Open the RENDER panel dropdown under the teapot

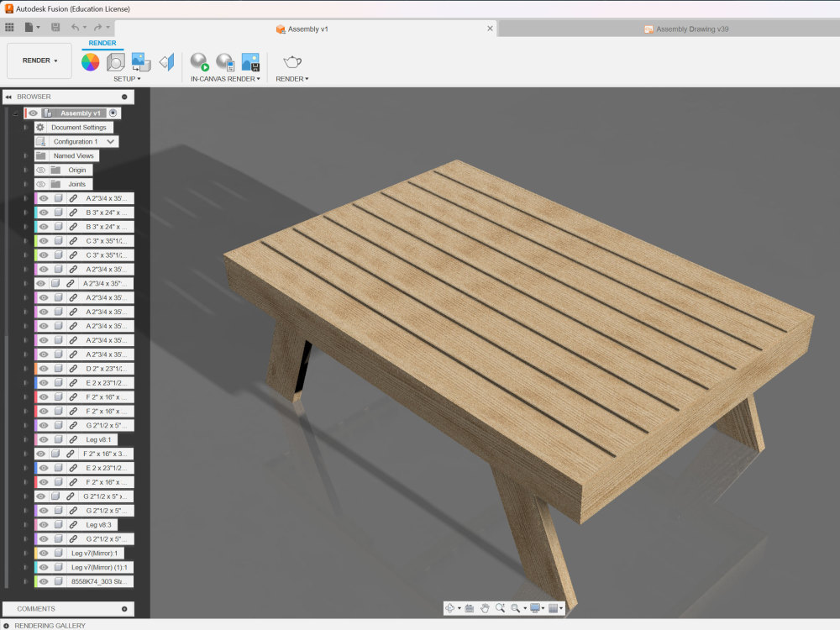[292, 79]
